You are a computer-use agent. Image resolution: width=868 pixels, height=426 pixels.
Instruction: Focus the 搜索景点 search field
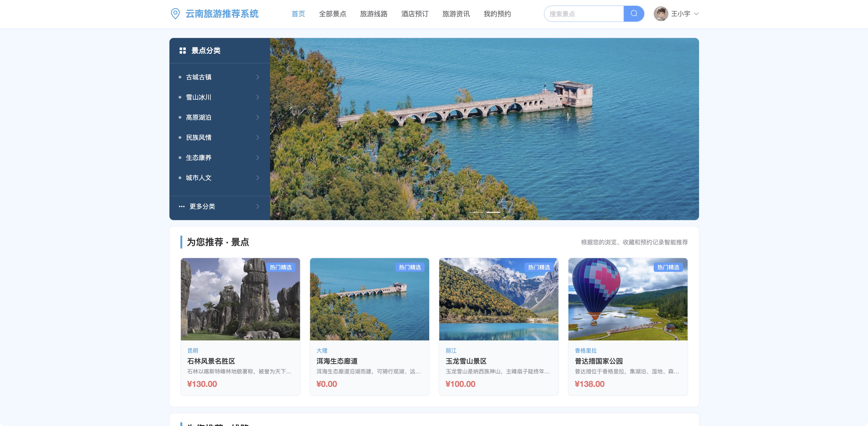pos(584,14)
